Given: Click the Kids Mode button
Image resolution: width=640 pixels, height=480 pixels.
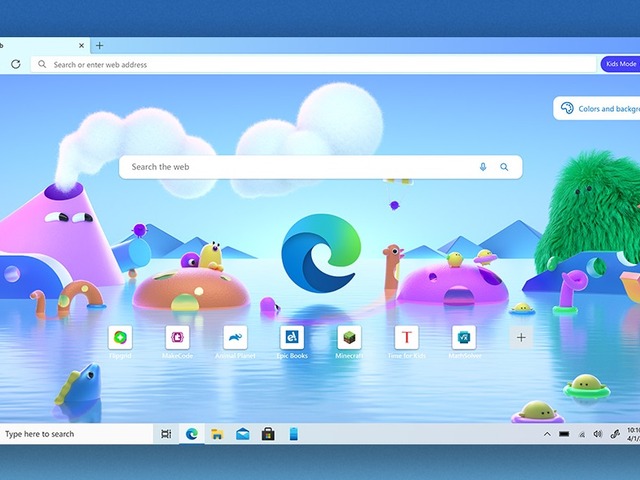Looking at the screenshot, I should point(619,64).
